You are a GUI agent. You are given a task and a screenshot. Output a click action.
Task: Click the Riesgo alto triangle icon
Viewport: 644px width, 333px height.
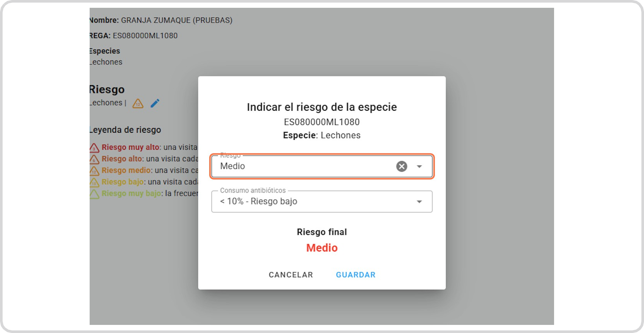click(x=94, y=159)
